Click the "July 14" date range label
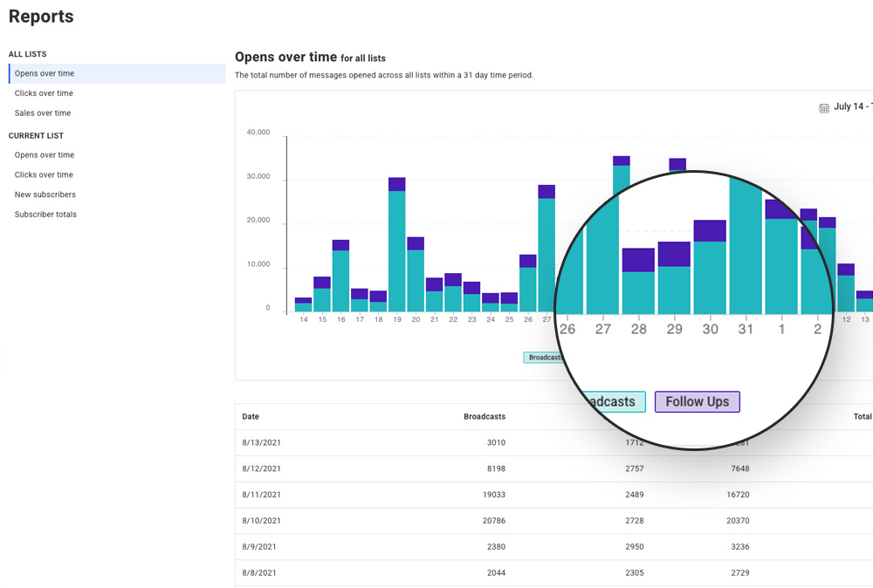The height and width of the screenshot is (588, 873). tap(853, 106)
